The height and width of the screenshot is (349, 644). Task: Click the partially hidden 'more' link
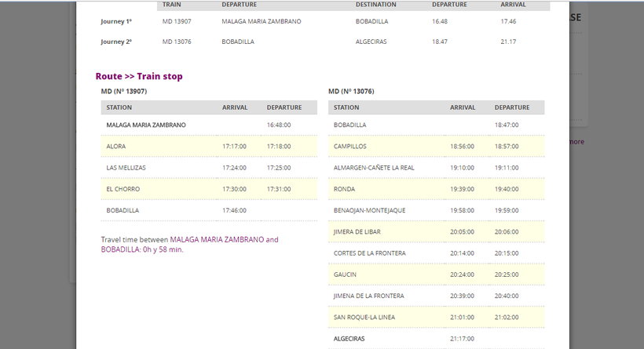[576, 142]
